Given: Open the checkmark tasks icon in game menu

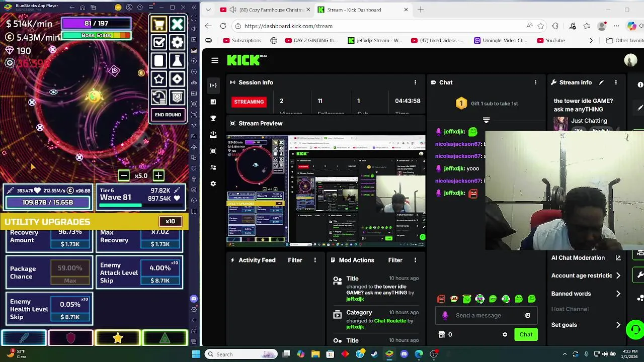Looking at the screenshot, I should tap(159, 43).
